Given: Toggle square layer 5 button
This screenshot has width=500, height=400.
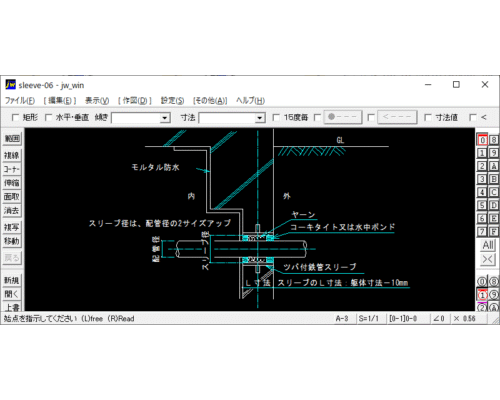Looking at the screenshot, I should tap(482, 205).
